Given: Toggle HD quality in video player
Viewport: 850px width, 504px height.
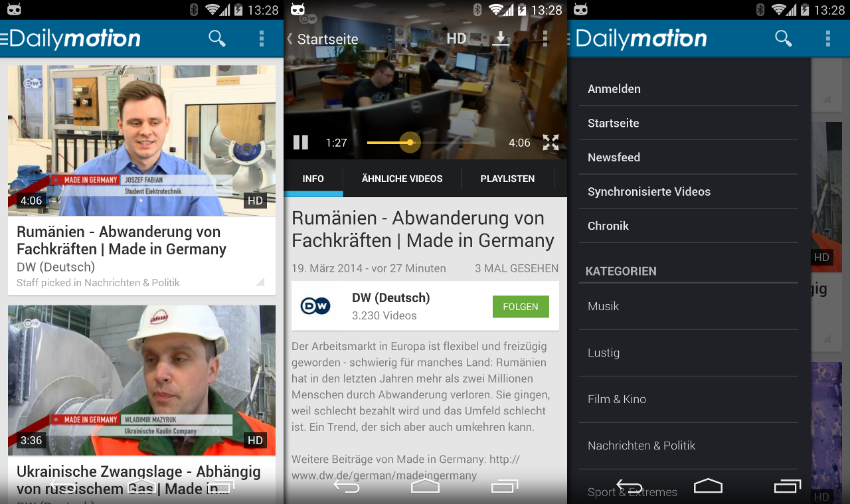Looking at the screenshot, I should point(456,39).
